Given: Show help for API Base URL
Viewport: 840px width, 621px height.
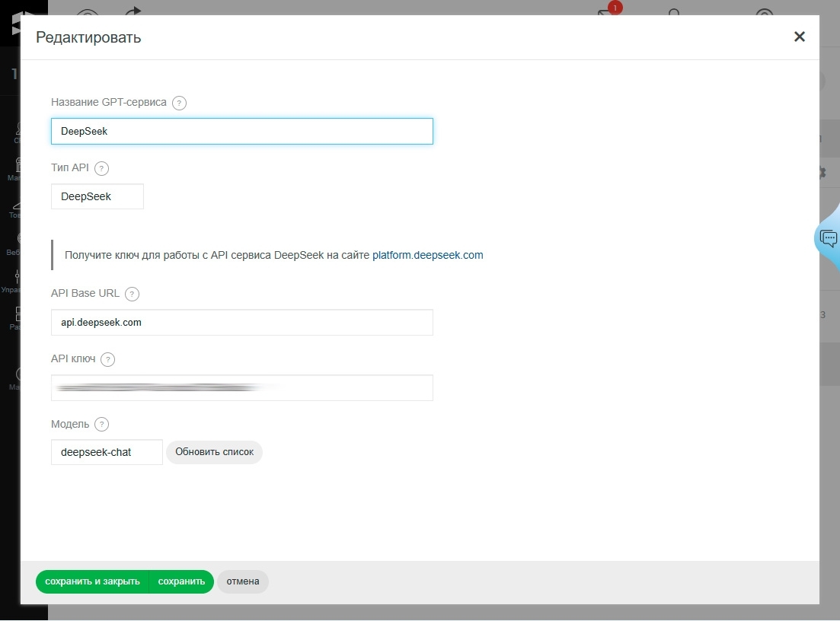Looking at the screenshot, I should click(x=132, y=294).
